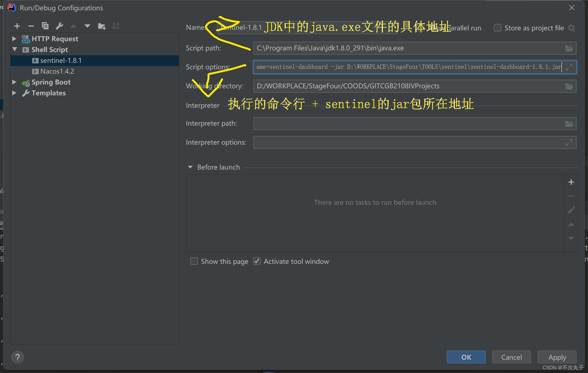Open edit configuration templates wrench icon
The image size is (588, 373).
tap(59, 26)
